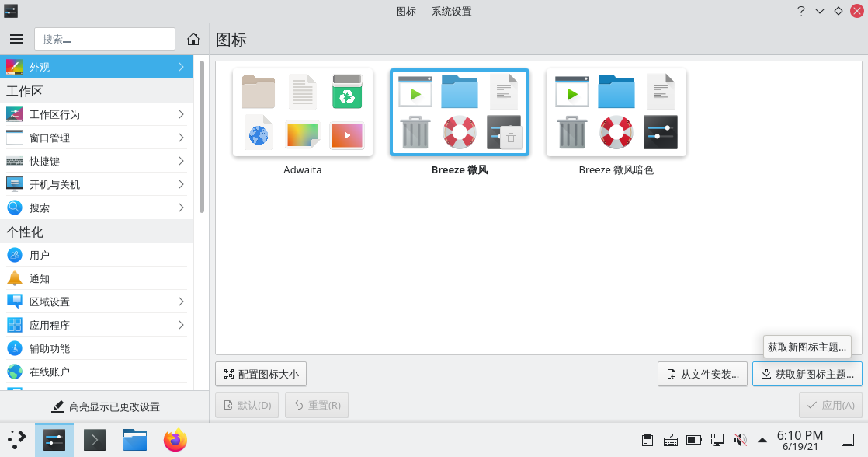Viewport: 868px width, 457px height.
Task: Open Firefox from the taskbar
Action: coord(175,440)
